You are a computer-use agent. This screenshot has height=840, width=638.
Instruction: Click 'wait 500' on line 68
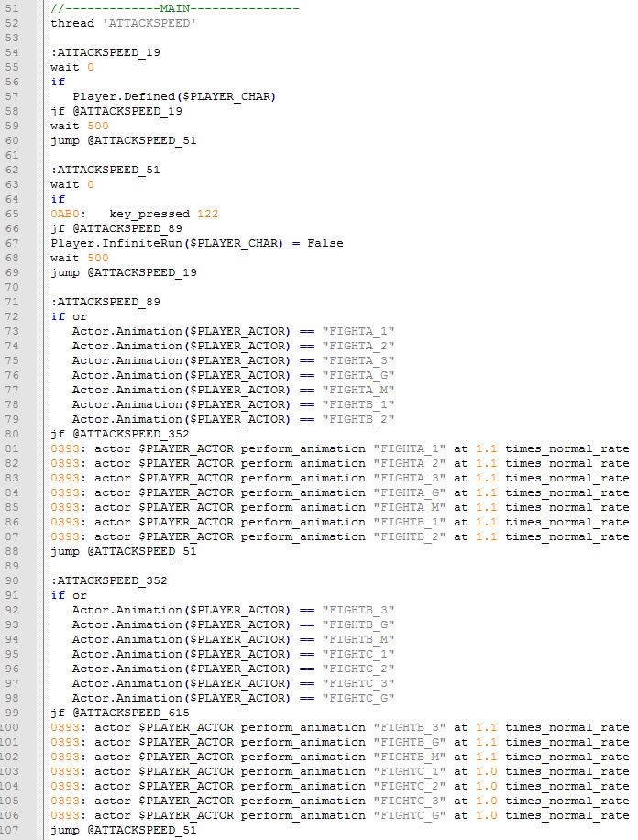pyautogui.click(x=80, y=259)
